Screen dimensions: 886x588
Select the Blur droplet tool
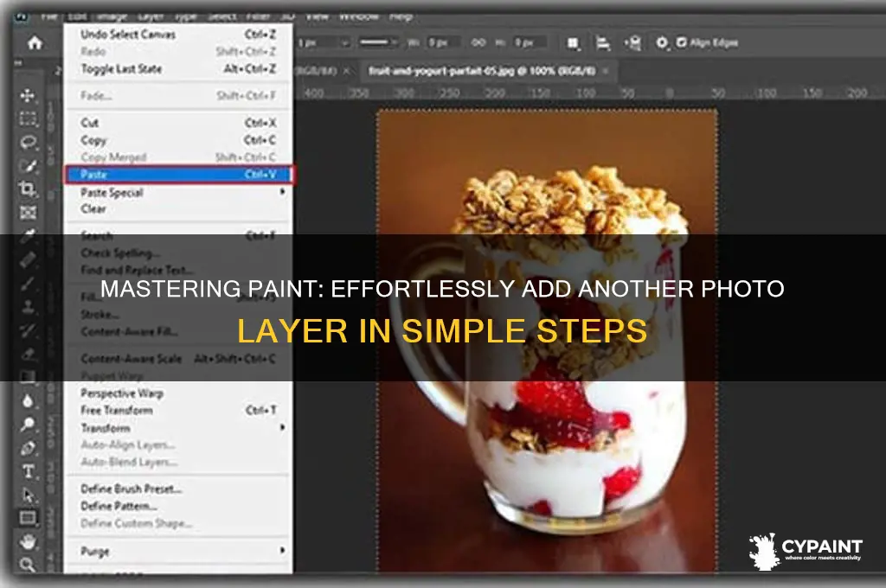pyautogui.click(x=28, y=401)
